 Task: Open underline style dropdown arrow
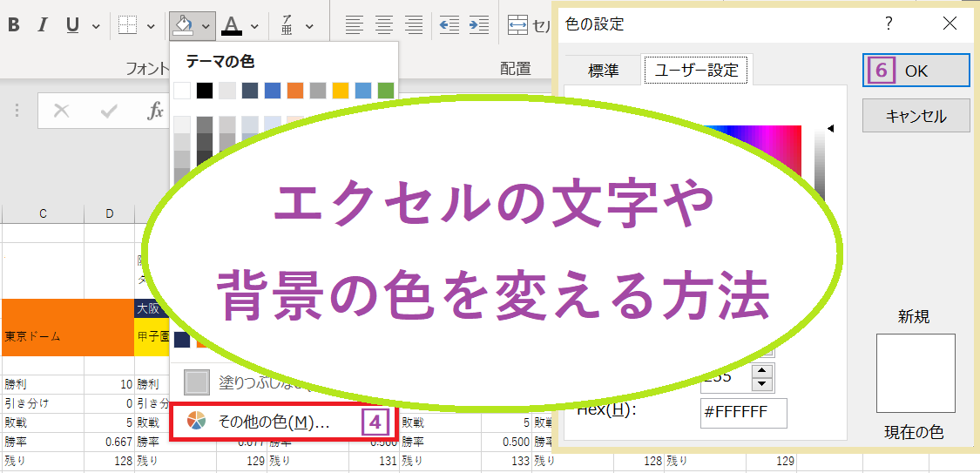click(96, 26)
